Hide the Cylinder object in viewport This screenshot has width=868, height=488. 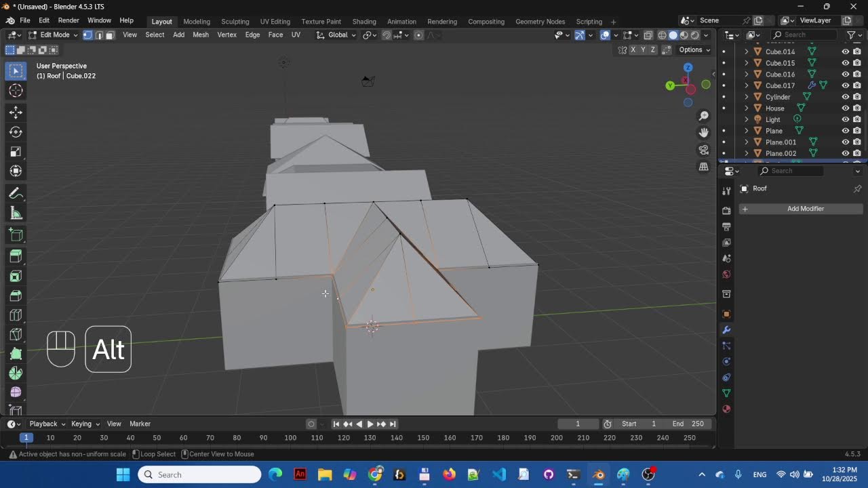(x=846, y=97)
